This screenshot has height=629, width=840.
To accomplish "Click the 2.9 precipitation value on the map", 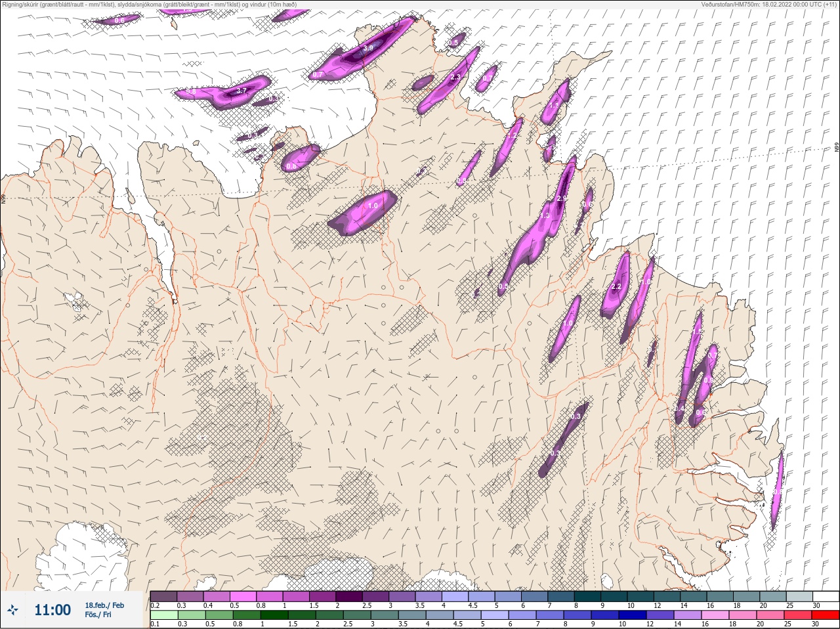I will coord(562,198).
